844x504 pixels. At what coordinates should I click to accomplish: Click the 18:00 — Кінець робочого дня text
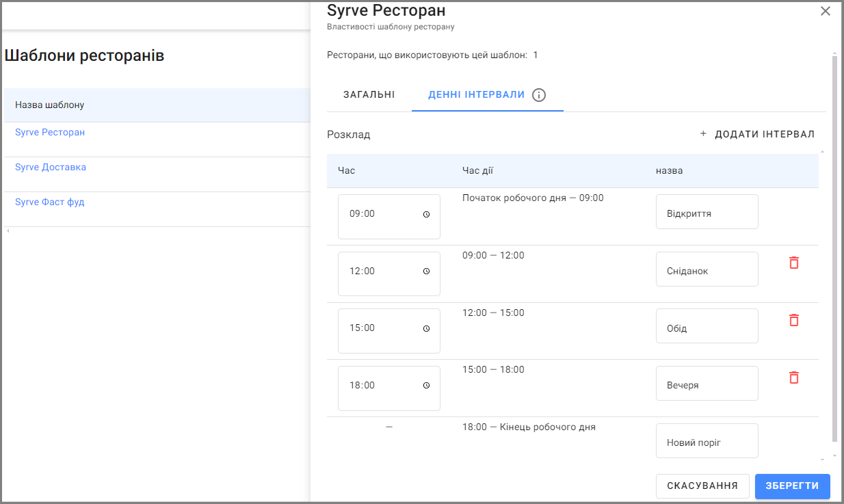point(529,427)
